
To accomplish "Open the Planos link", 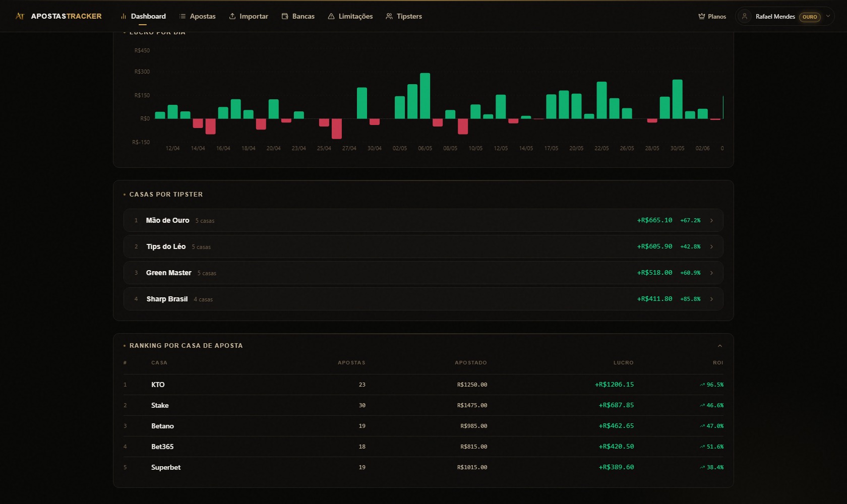I will [712, 16].
